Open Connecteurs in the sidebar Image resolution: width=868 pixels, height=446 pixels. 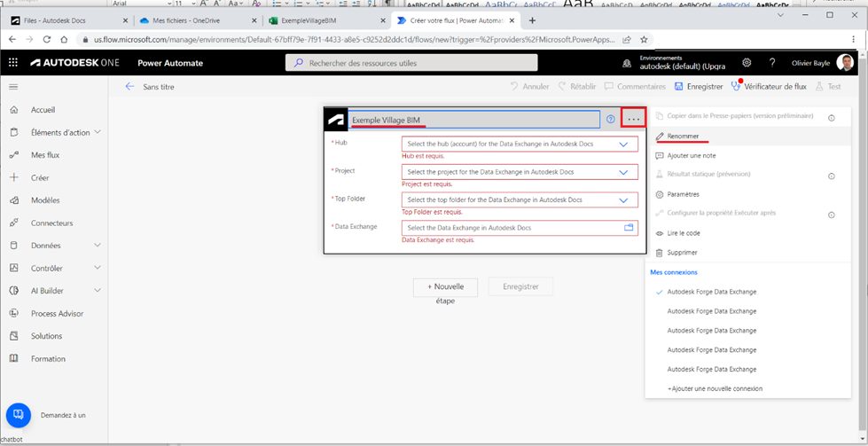click(54, 223)
